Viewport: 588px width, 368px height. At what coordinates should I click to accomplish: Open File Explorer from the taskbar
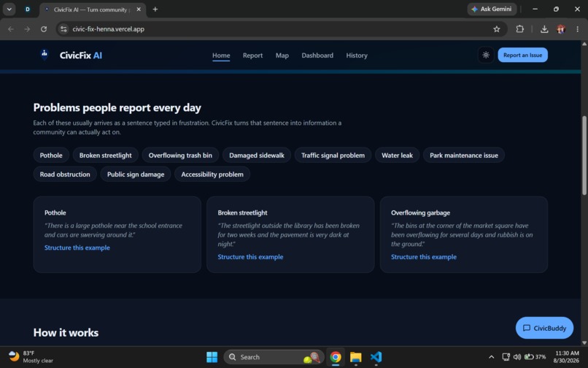coord(355,357)
